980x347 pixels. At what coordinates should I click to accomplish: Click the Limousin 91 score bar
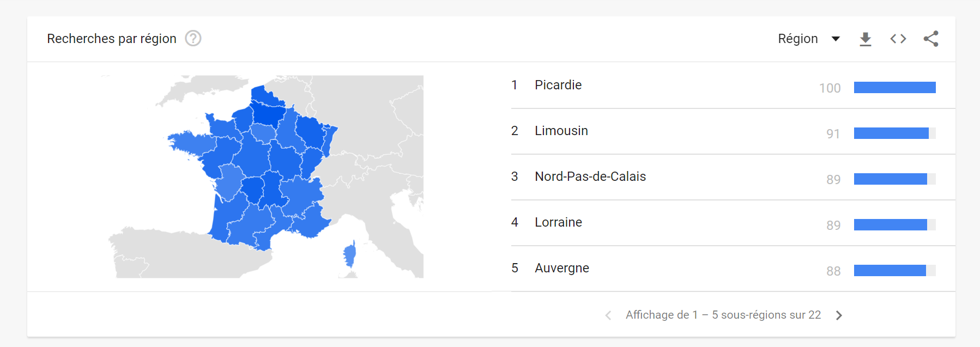pyautogui.click(x=891, y=133)
